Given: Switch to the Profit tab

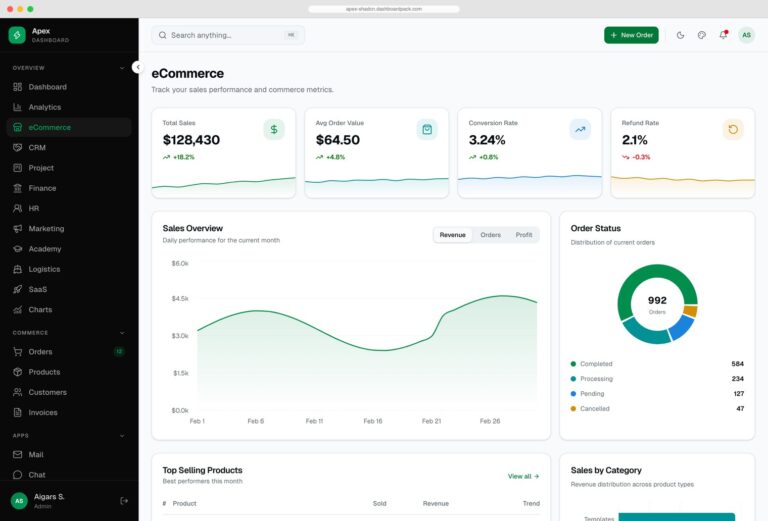Looking at the screenshot, I should click(x=524, y=235).
